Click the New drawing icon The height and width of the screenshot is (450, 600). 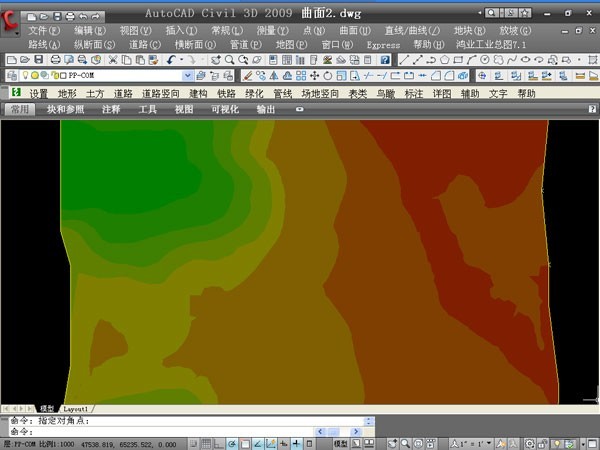[x=10, y=60]
